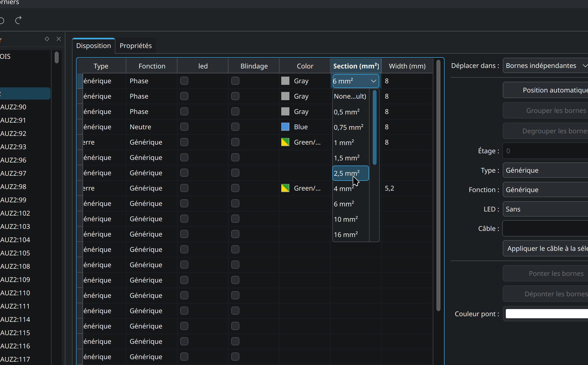Click the Ponter les bornes button
The image size is (588, 365).
coord(546,274)
